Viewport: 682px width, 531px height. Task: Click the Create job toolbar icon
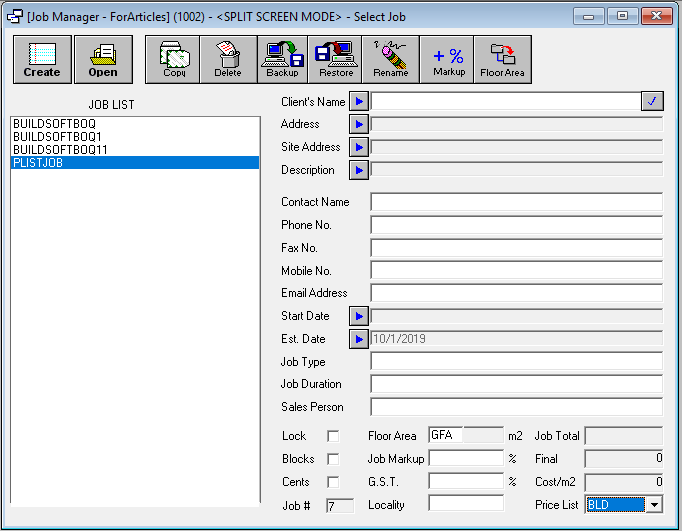click(x=42, y=60)
